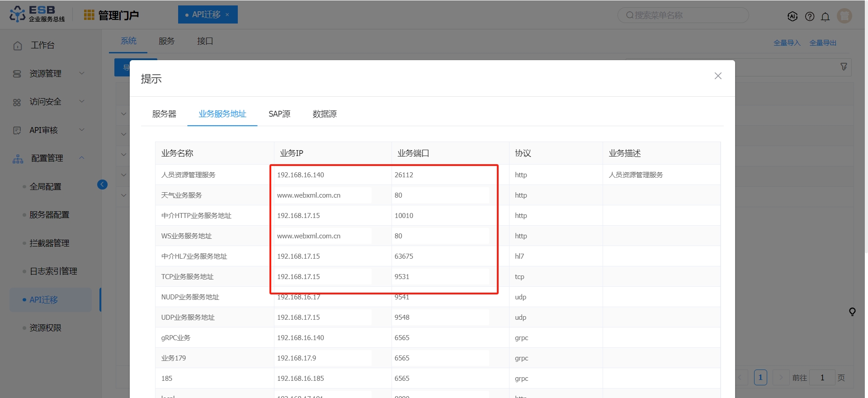Switch to the 服务器 tab

coord(164,114)
